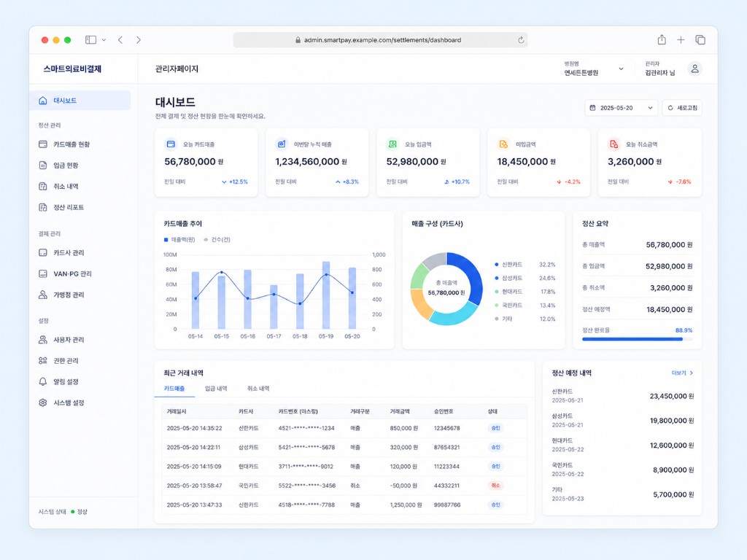Screen dimensions: 747x560
Task: Select the 시스템 설정 gear icon
Action: coord(43,402)
